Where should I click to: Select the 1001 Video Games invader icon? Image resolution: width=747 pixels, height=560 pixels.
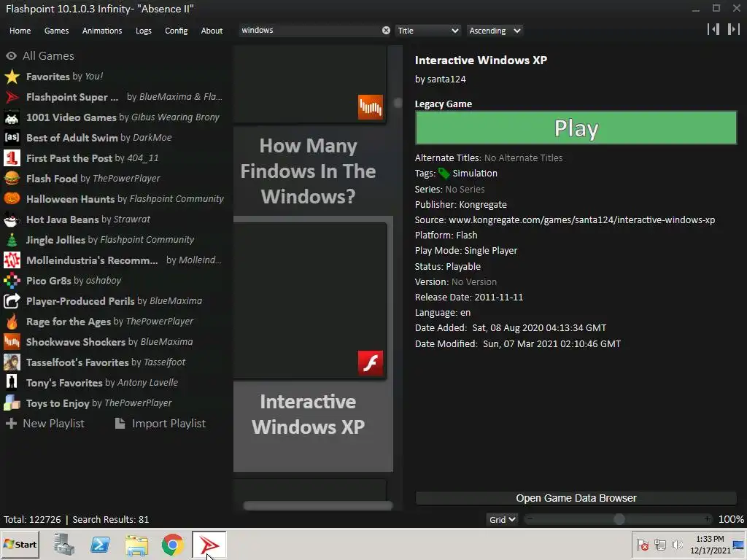(x=12, y=117)
